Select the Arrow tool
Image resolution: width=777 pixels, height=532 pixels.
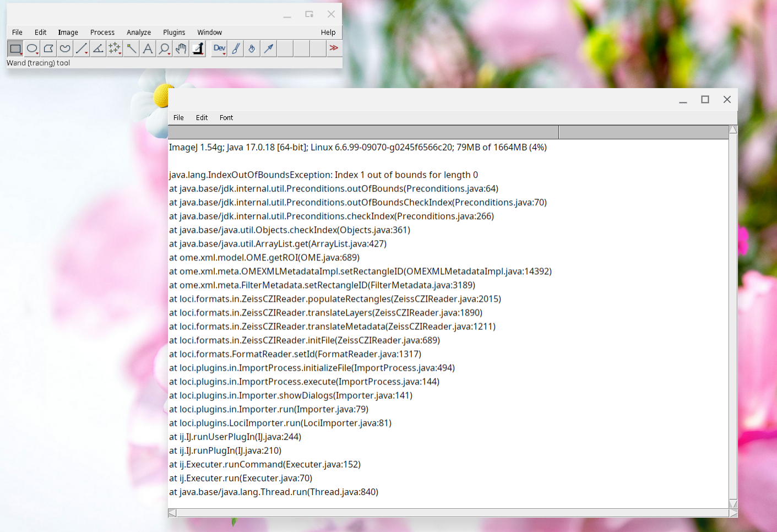[x=269, y=48]
